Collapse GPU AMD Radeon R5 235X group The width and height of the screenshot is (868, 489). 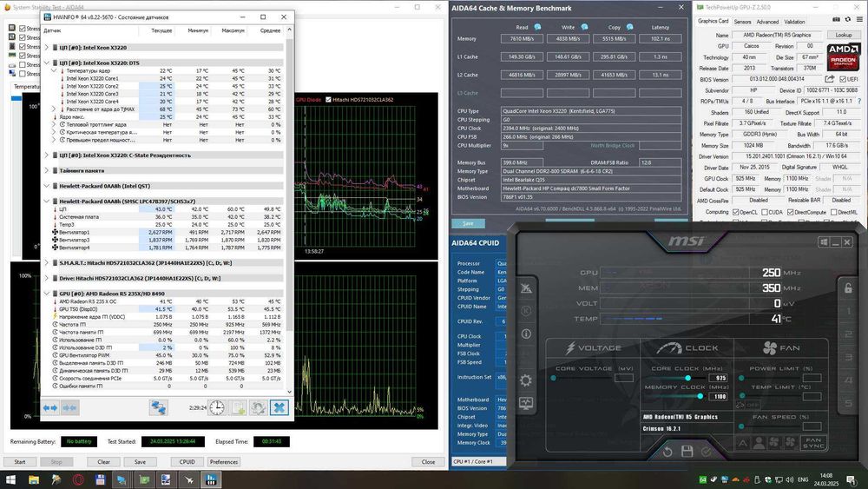(x=47, y=294)
